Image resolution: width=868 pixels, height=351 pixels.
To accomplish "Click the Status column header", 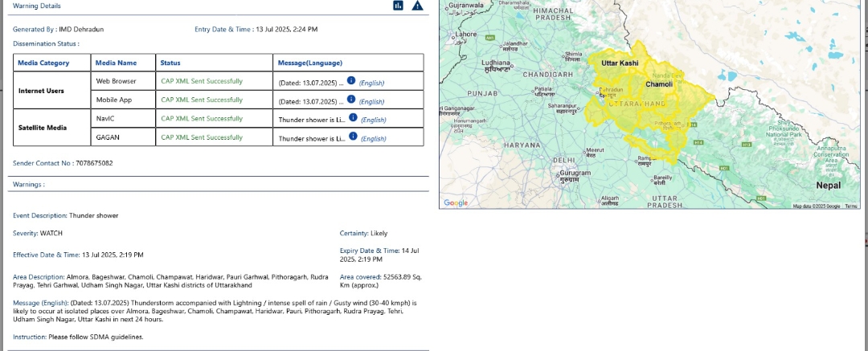I will point(170,63).
